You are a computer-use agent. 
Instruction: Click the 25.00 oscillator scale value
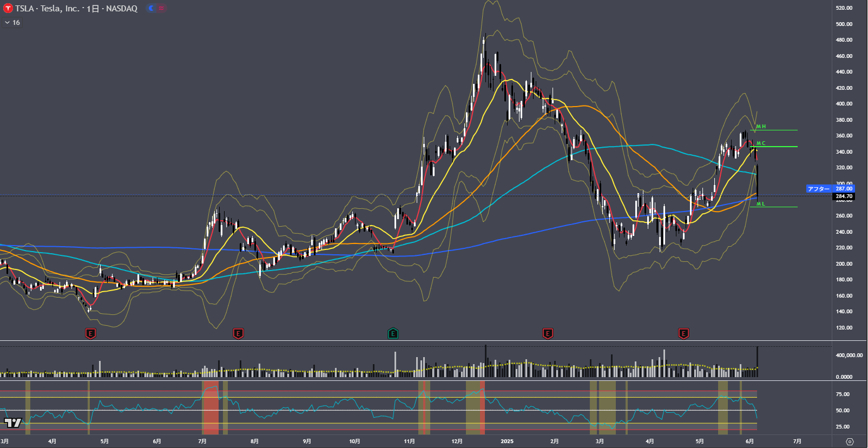tap(843, 427)
